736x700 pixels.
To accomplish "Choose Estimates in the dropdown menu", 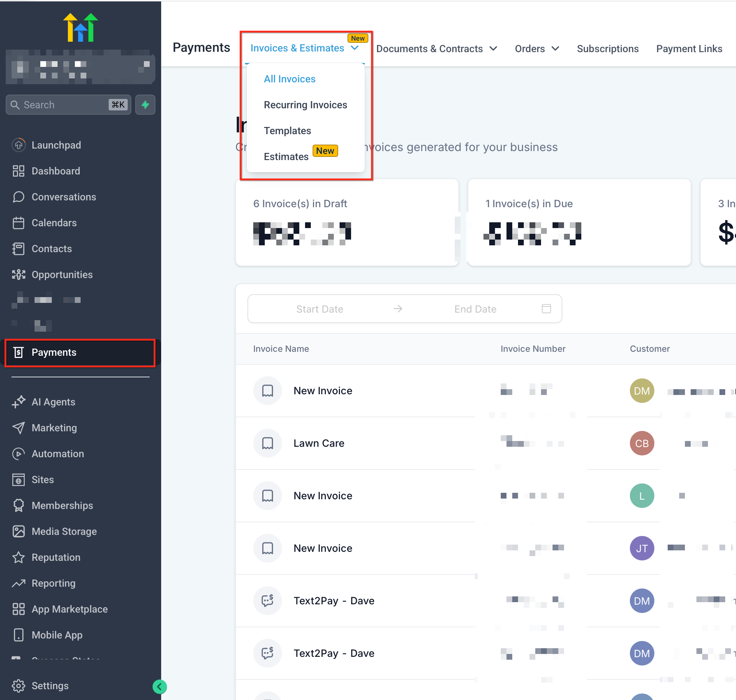I will pyautogui.click(x=286, y=157).
